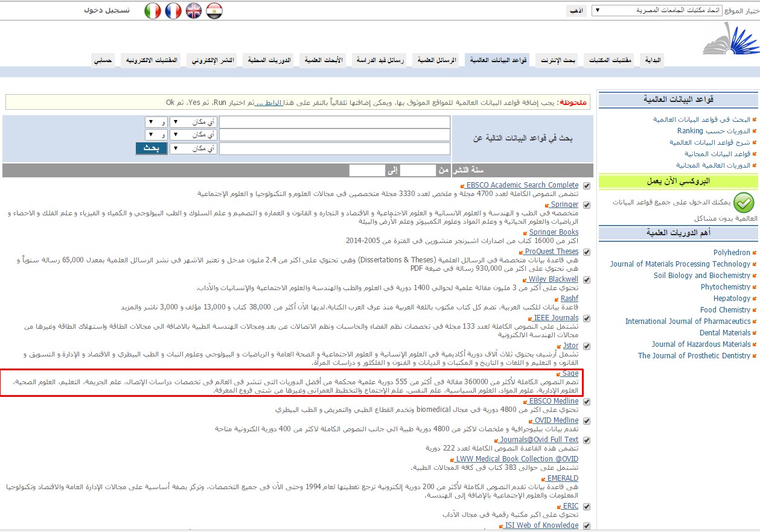
Task: Open the مقتنيات المكتبات tab
Action: [608, 60]
